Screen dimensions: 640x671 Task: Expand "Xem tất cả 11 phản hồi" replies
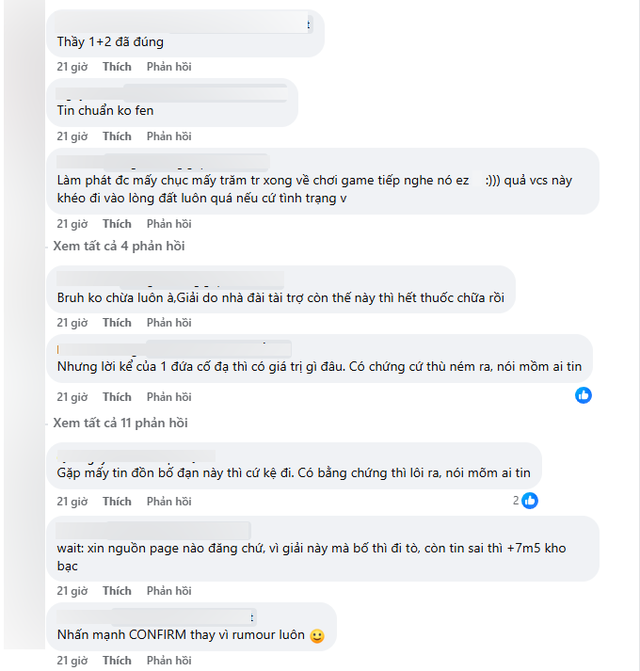pos(122,423)
